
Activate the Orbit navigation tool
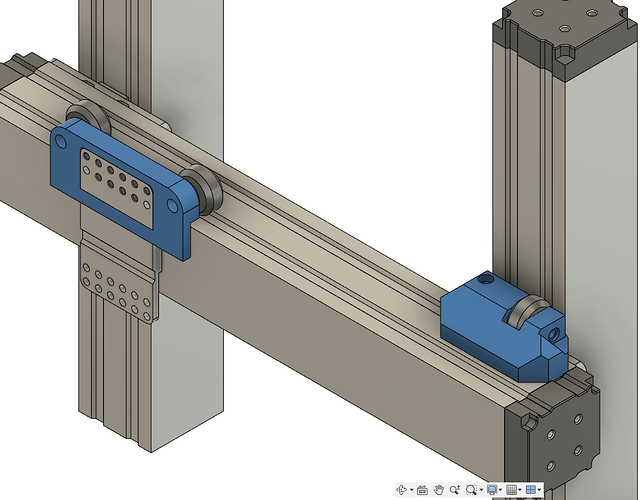point(402,489)
